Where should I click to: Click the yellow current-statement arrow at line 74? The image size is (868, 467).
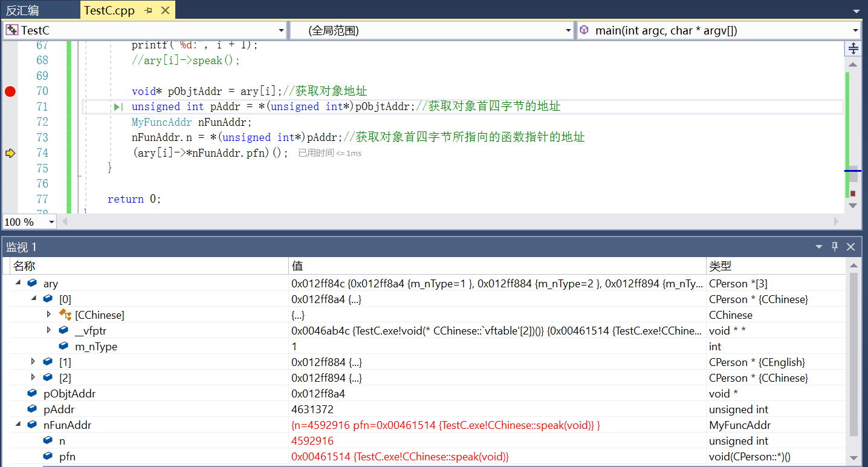coord(10,153)
